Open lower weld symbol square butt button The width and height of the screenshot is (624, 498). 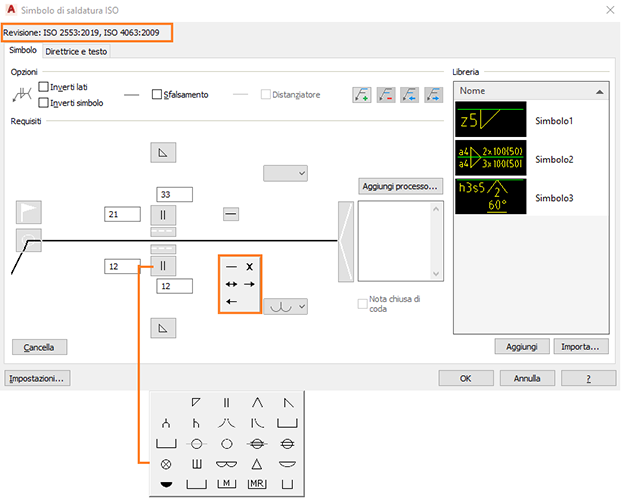click(x=163, y=266)
